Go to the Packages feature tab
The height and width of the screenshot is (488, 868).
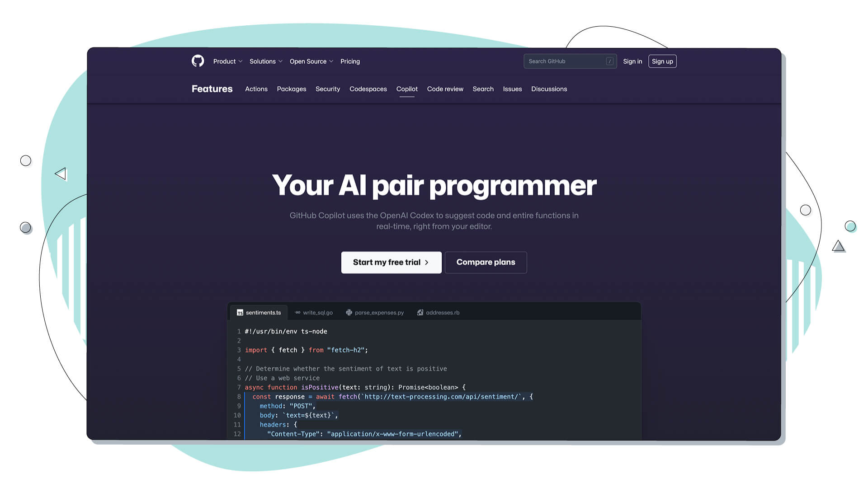point(292,89)
